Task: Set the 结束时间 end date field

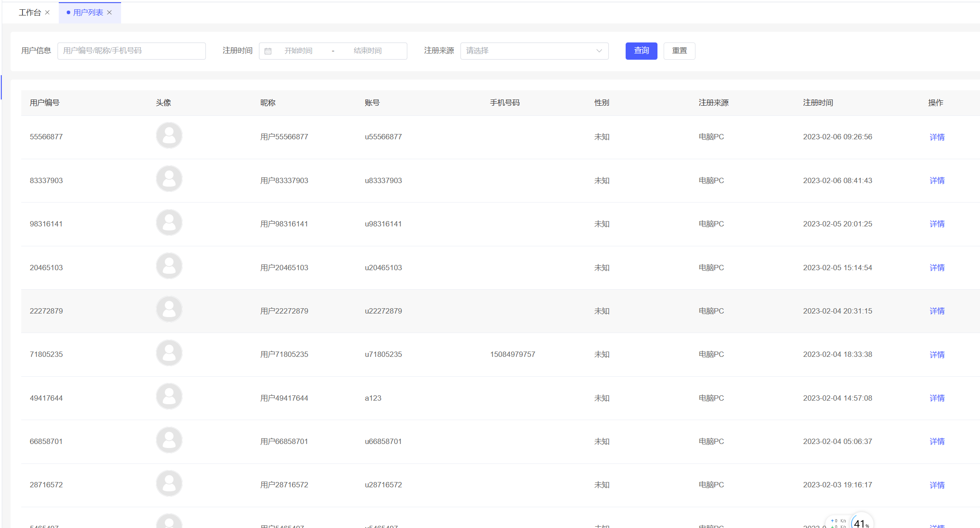Action: (x=367, y=51)
